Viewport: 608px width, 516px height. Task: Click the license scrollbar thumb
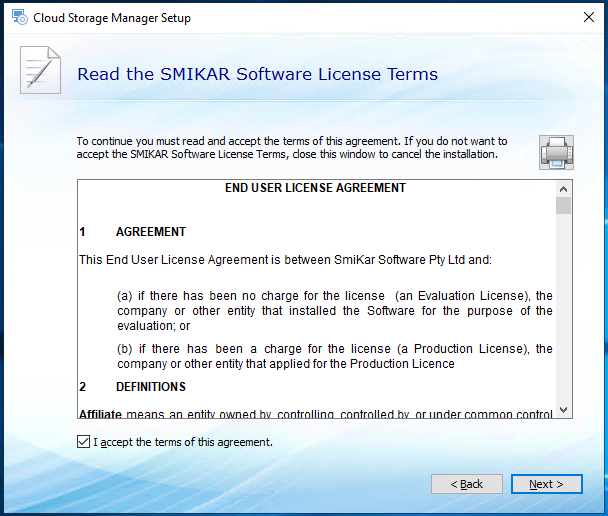tap(563, 205)
